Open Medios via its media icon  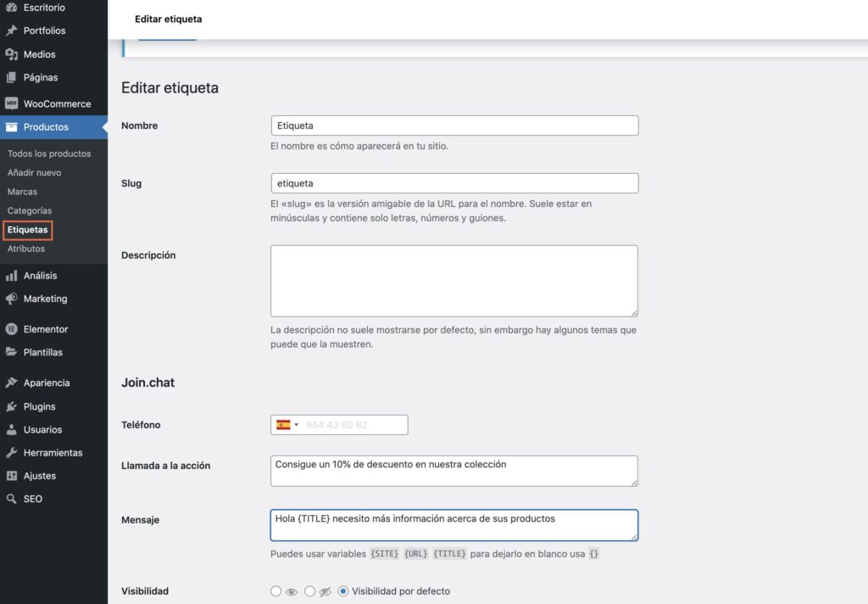[11, 54]
